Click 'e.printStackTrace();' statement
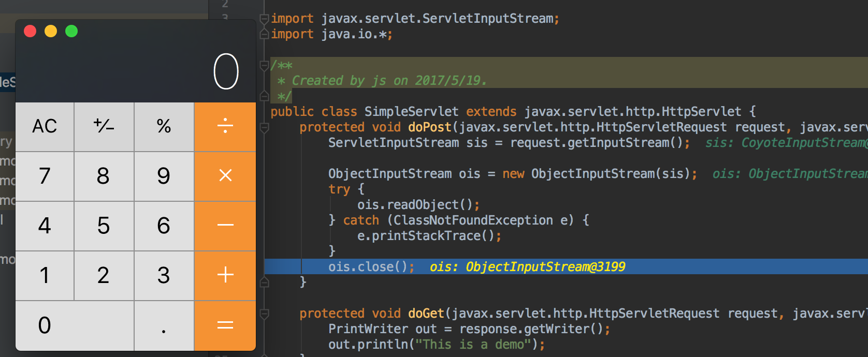The height and width of the screenshot is (357, 868). [x=429, y=236]
